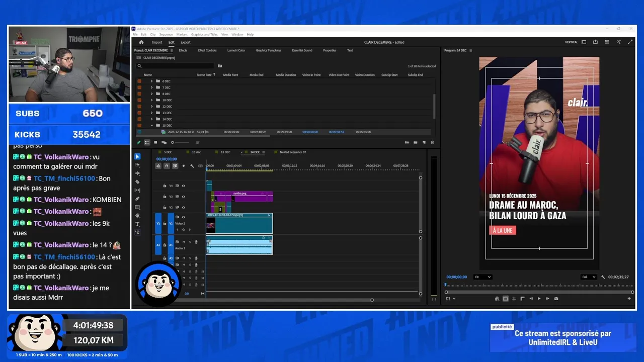
Task: Toggle track lock on V4
Action: (x=165, y=186)
